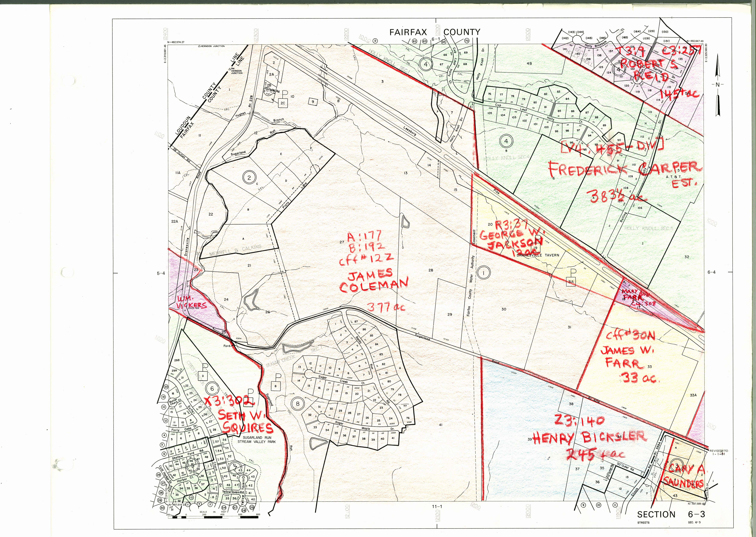Click the north arrow compass symbol
The height and width of the screenshot is (537, 756).
point(717,85)
